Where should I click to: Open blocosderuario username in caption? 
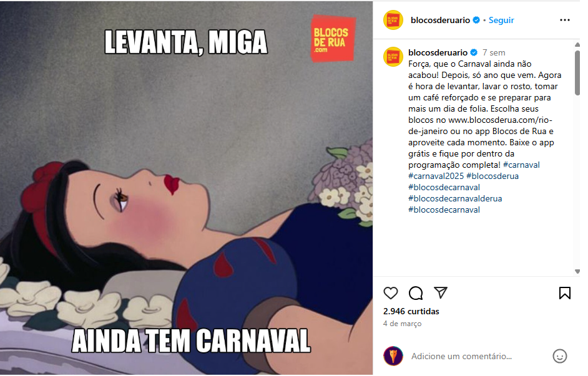pos(438,52)
